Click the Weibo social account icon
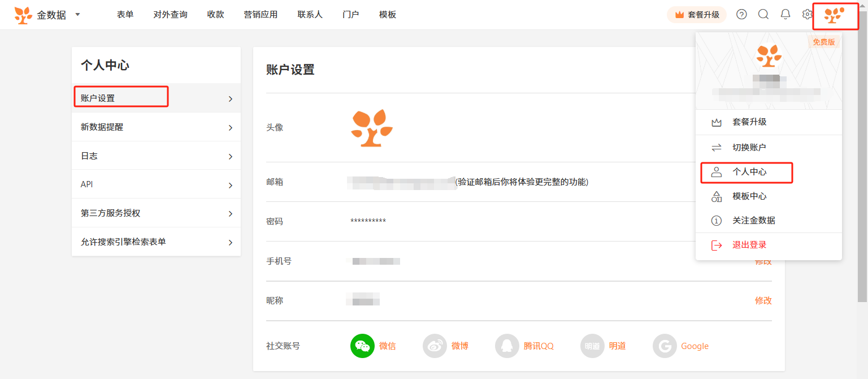This screenshot has height=379, width=868. pos(435,346)
